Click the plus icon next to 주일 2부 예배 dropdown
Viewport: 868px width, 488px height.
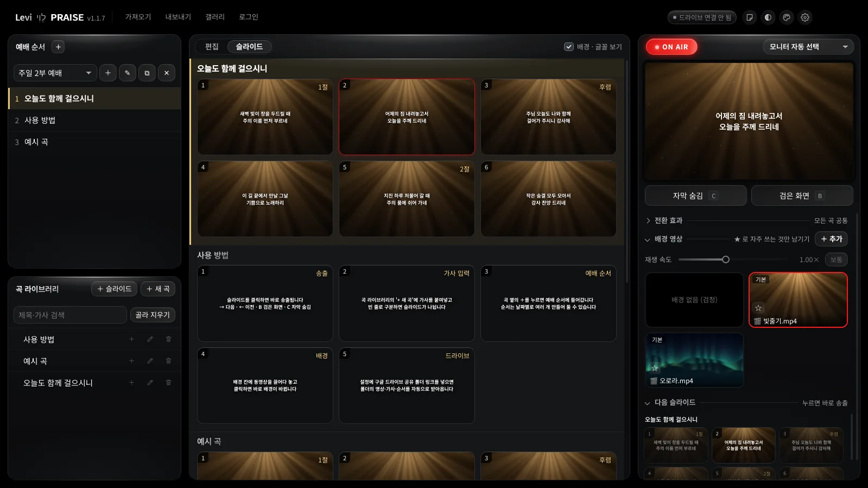[108, 73]
